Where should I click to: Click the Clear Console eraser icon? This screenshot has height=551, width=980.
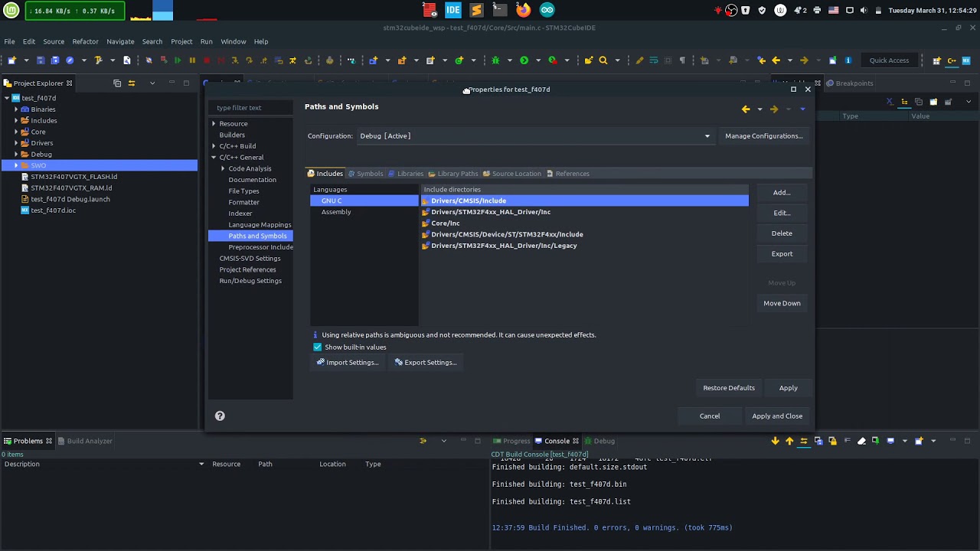click(861, 441)
